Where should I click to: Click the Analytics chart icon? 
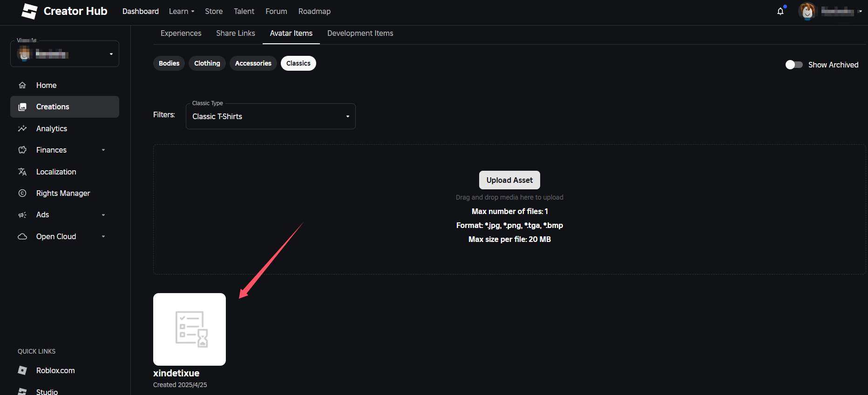(x=22, y=128)
